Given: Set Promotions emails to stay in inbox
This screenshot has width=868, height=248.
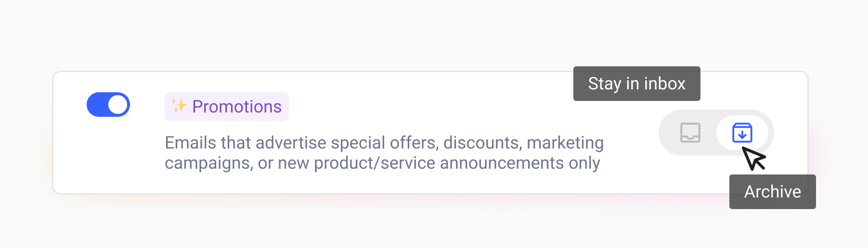Looking at the screenshot, I should [690, 133].
